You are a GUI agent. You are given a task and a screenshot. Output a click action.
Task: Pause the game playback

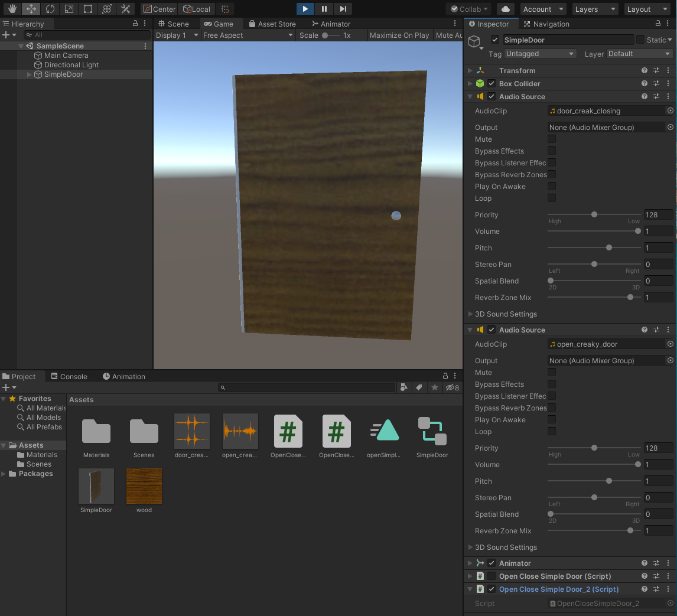[x=324, y=9]
